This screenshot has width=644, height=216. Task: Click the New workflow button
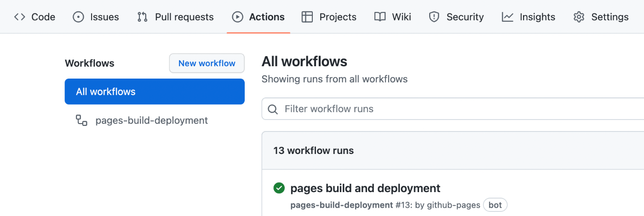pyautogui.click(x=207, y=63)
